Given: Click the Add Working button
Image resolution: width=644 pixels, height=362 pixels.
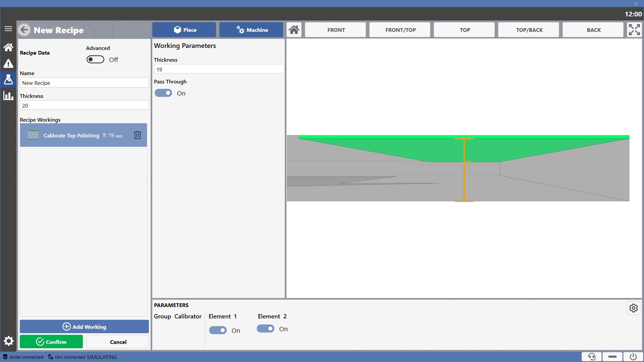Looking at the screenshot, I should [84, 326].
